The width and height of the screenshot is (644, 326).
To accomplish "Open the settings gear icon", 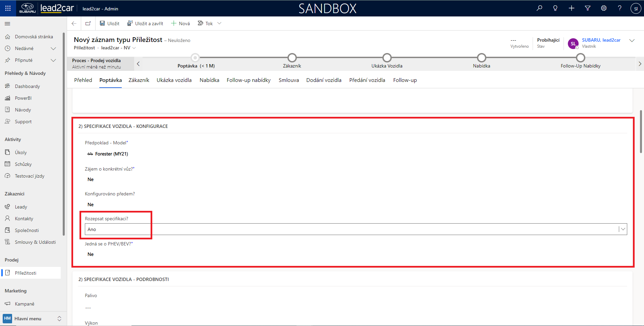I will [604, 8].
